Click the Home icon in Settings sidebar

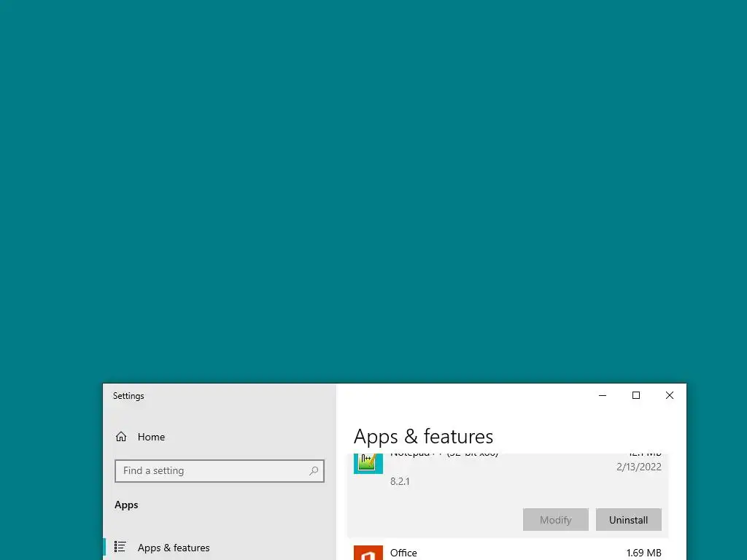(121, 437)
